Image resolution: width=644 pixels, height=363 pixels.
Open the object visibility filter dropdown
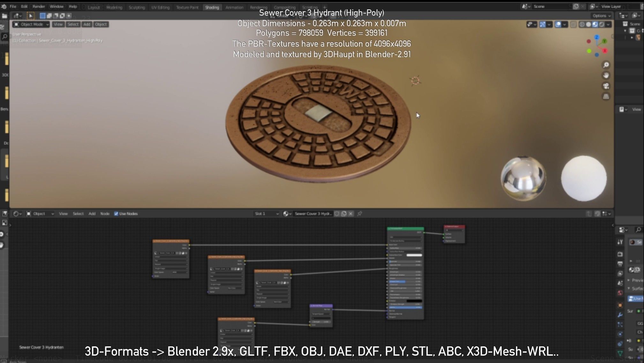tap(531, 24)
